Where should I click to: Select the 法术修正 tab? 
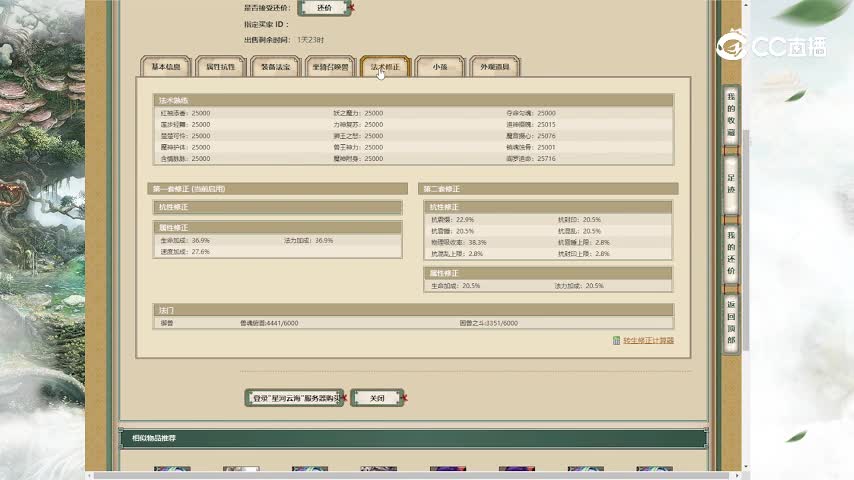384,67
